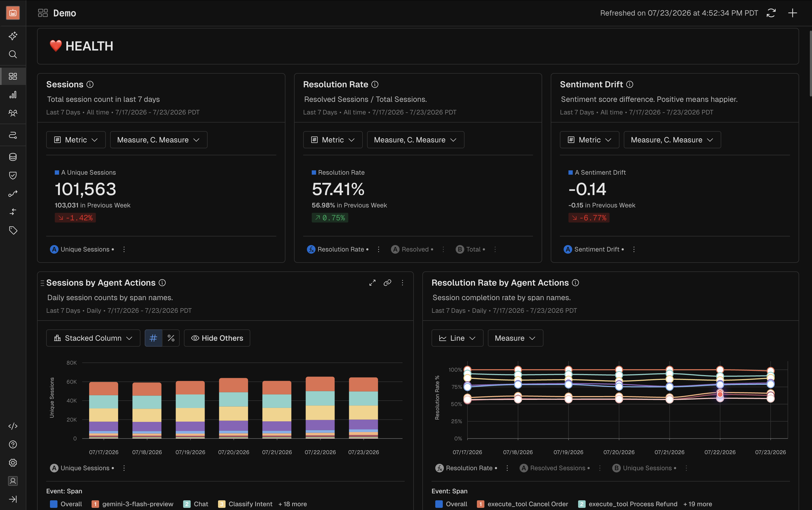812x510 pixels.
Task: Click '+ 18 more' in stacked chart legend
Action: click(293, 504)
